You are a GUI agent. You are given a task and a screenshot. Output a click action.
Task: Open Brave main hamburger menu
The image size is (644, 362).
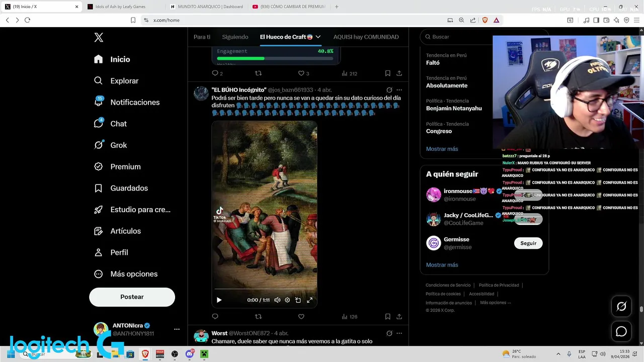coord(636,20)
